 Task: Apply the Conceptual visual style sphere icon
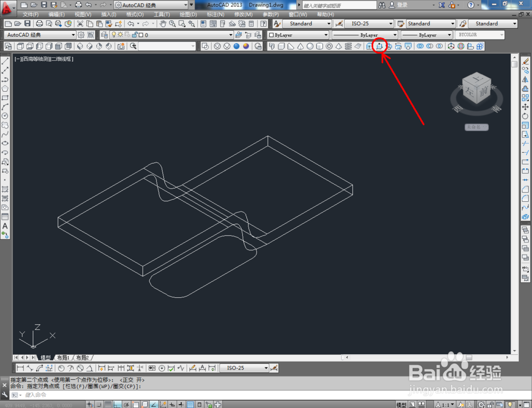246,46
